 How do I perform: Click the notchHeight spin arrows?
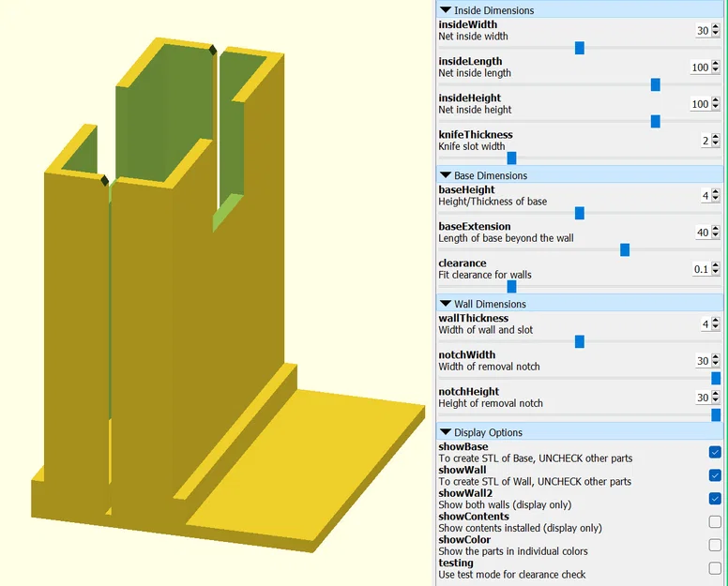[716, 398]
